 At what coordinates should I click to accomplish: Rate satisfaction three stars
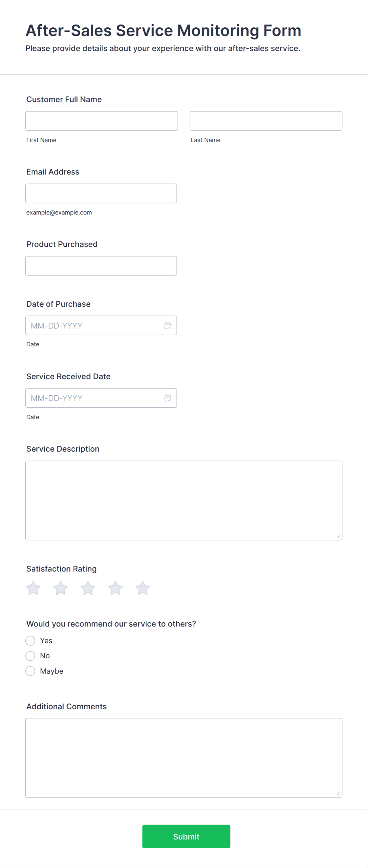pyautogui.click(x=88, y=588)
